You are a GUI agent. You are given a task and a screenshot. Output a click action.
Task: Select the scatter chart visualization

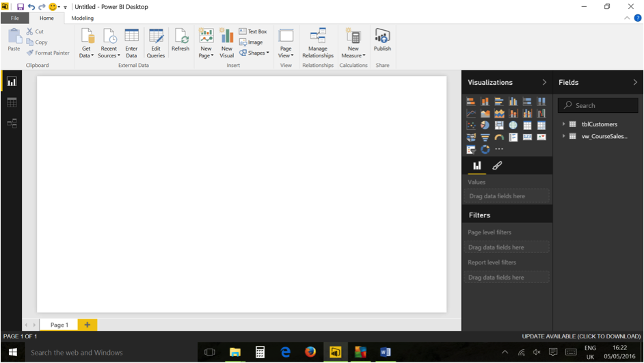pos(471,125)
